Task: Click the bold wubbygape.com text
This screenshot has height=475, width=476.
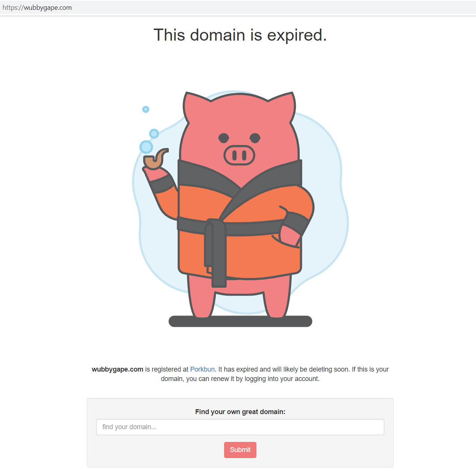Action: [x=117, y=369]
